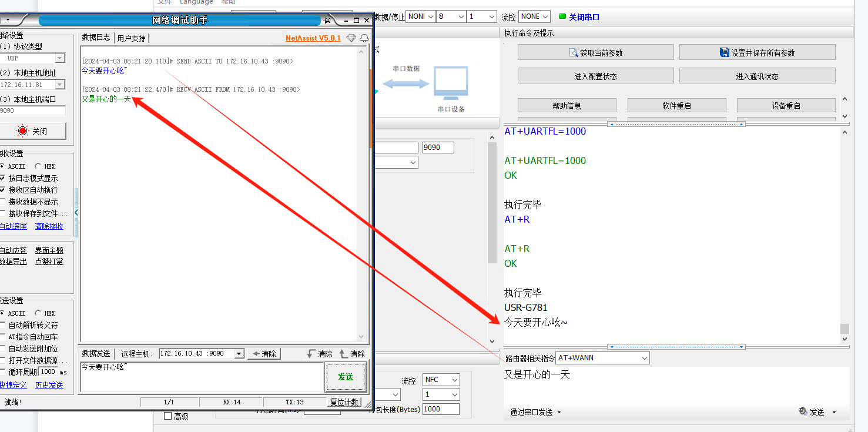The height and width of the screenshot is (432, 868).
Task: Click the bell notification icon in NetAssist
Action: pos(364,38)
